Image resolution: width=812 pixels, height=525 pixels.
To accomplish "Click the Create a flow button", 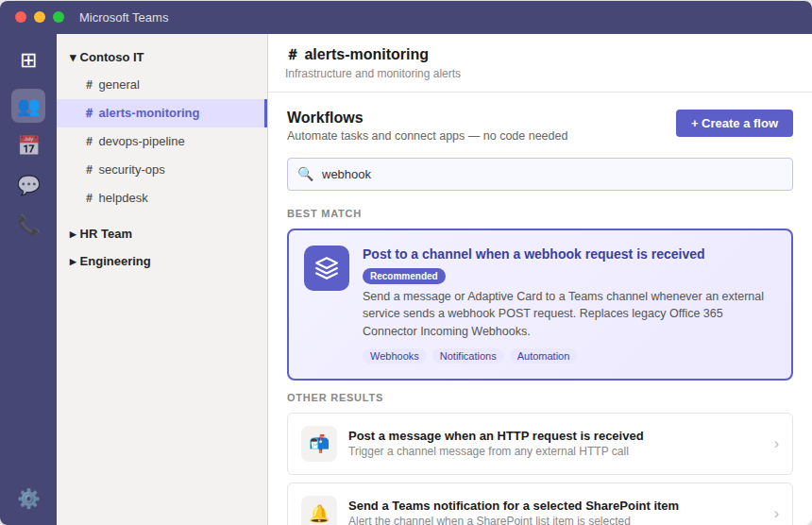I will click(x=735, y=124).
